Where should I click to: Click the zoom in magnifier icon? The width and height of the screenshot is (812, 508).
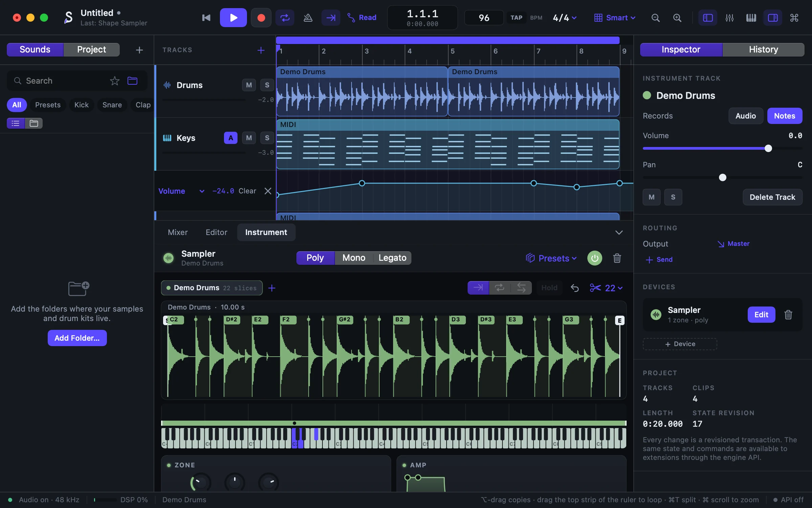(677, 18)
